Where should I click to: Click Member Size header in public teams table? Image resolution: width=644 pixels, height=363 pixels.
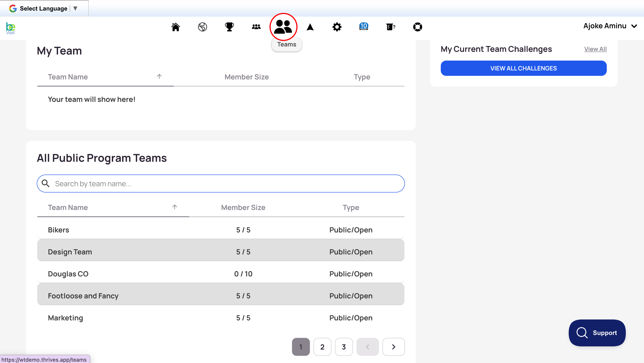point(243,208)
